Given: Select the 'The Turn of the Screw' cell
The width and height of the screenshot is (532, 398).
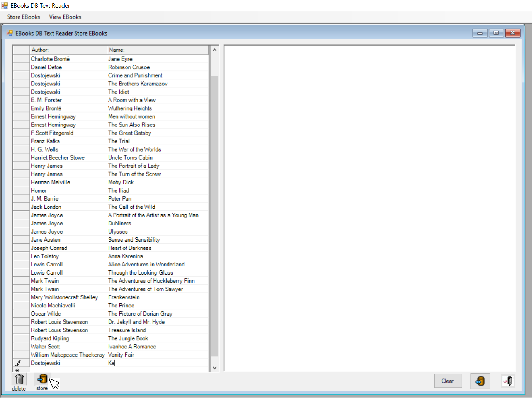Looking at the screenshot, I should point(158,174).
